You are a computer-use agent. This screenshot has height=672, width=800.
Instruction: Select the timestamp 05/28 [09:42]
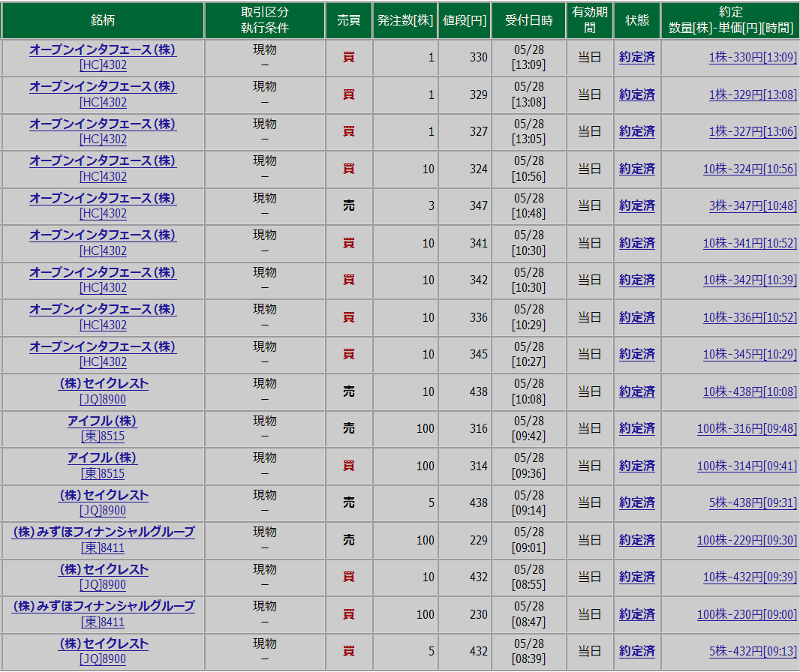click(529, 428)
